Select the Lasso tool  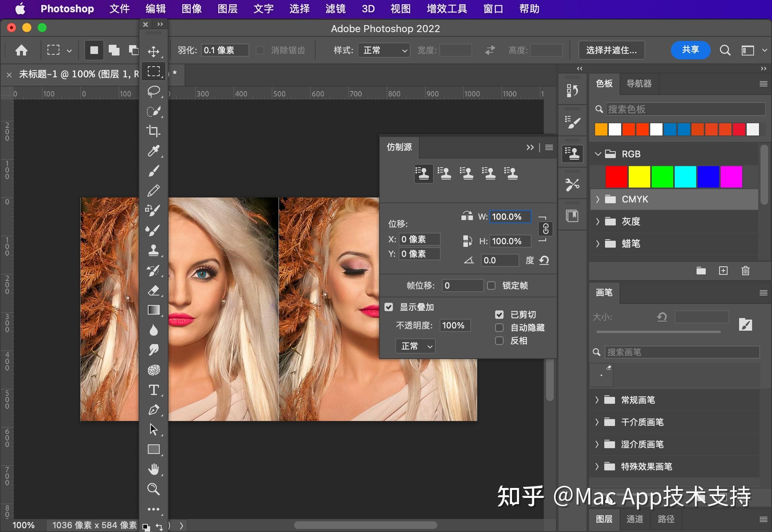click(154, 91)
